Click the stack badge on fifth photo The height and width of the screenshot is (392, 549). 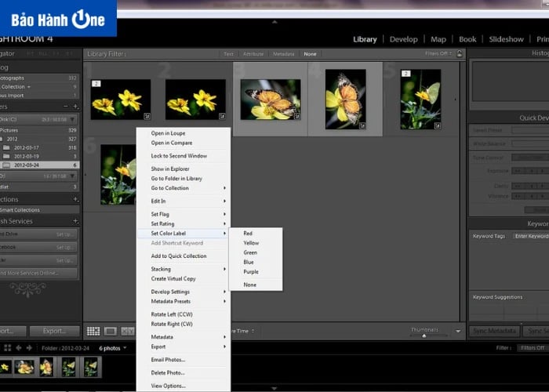(x=405, y=74)
